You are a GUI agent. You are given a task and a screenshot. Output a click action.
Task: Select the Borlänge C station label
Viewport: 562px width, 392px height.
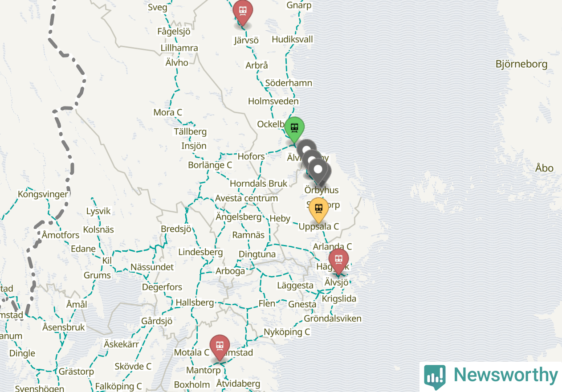coord(210,165)
